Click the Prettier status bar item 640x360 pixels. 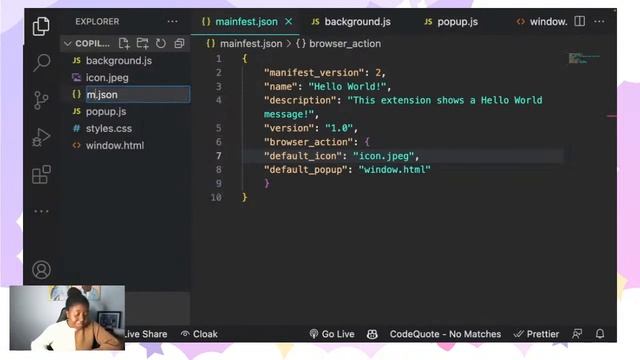pos(536,334)
